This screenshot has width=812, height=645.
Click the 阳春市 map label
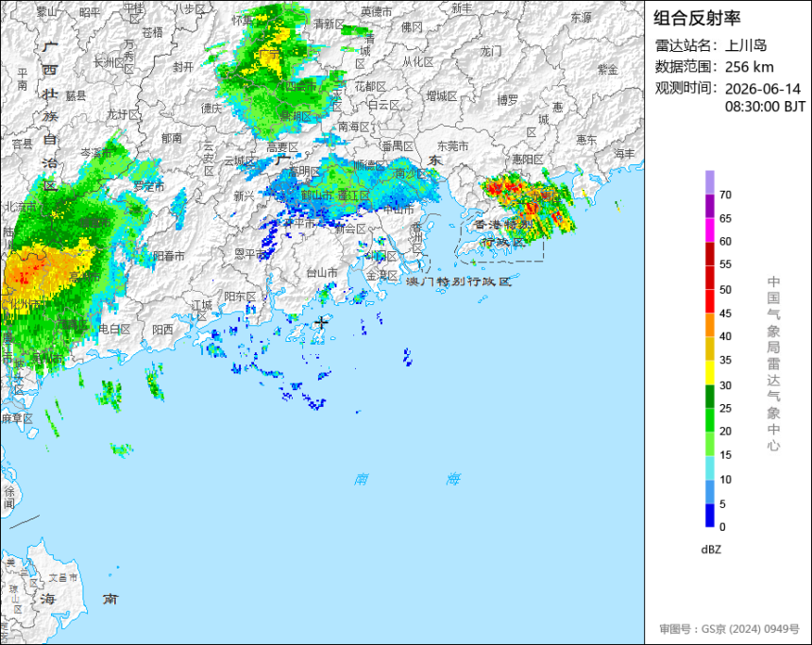(x=169, y=256)
